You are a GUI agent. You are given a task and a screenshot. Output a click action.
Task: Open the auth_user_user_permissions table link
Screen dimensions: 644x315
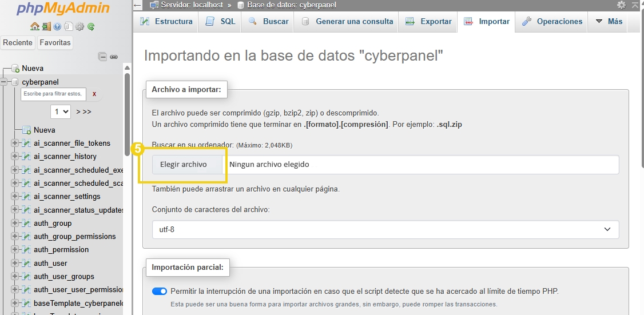pos(78,289)
